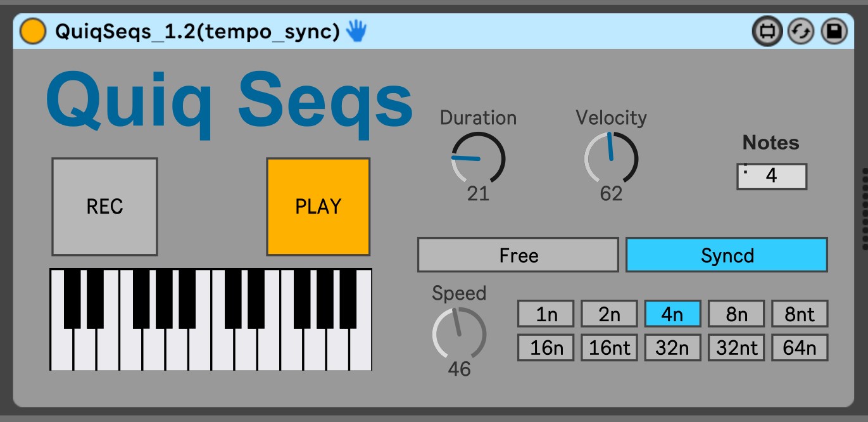Choose the 1n note rate

click(x=546, y=314)
